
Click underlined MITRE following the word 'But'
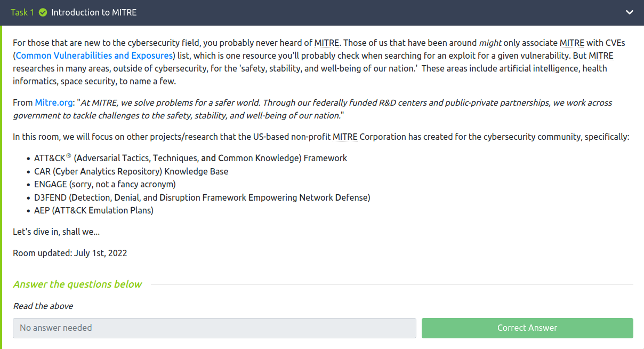coord(601,55)
